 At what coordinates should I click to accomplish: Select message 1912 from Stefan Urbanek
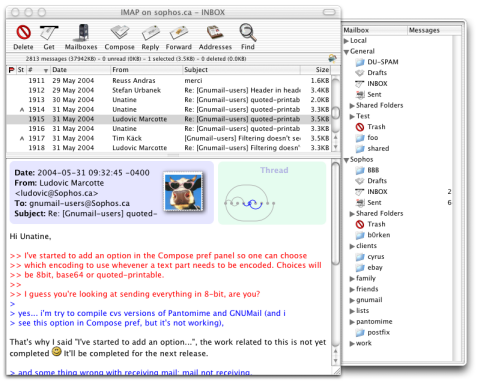(169, 90)
